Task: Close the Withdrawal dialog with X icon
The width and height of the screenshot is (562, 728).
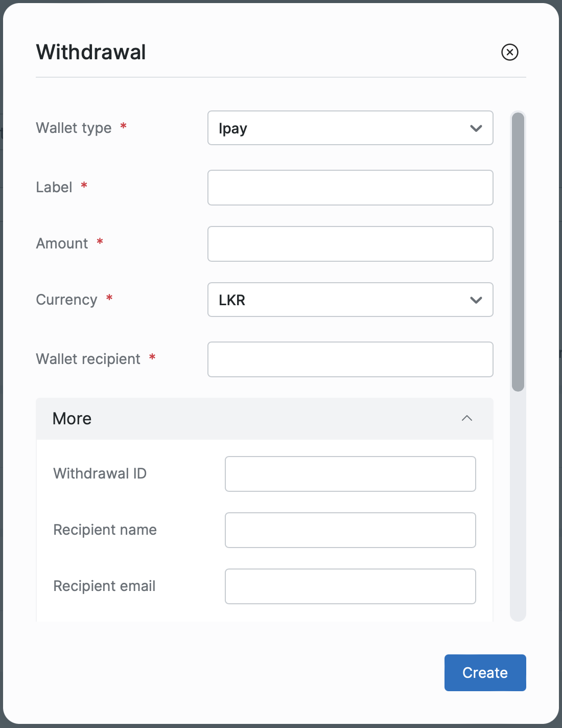Action: coord(509,52)
